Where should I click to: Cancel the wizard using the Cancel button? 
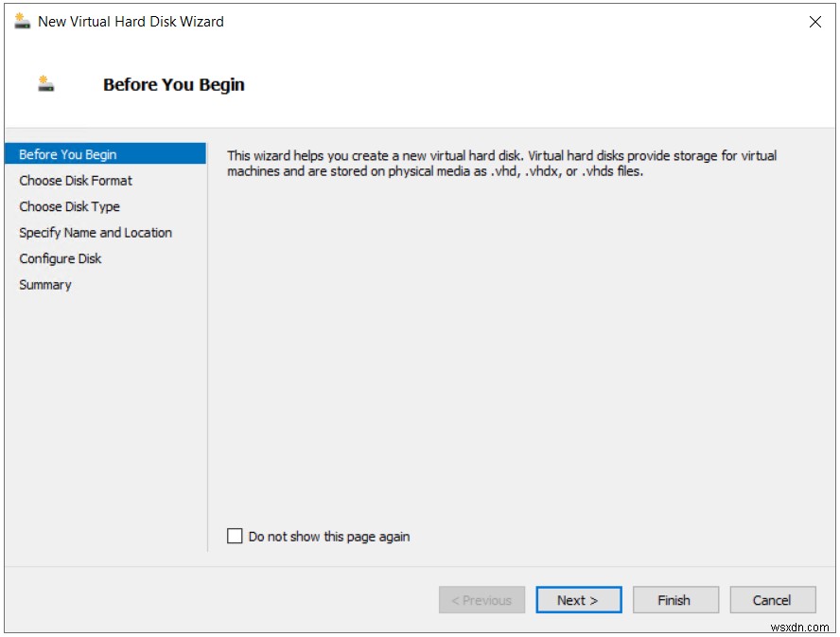click(x=772, y=599)
